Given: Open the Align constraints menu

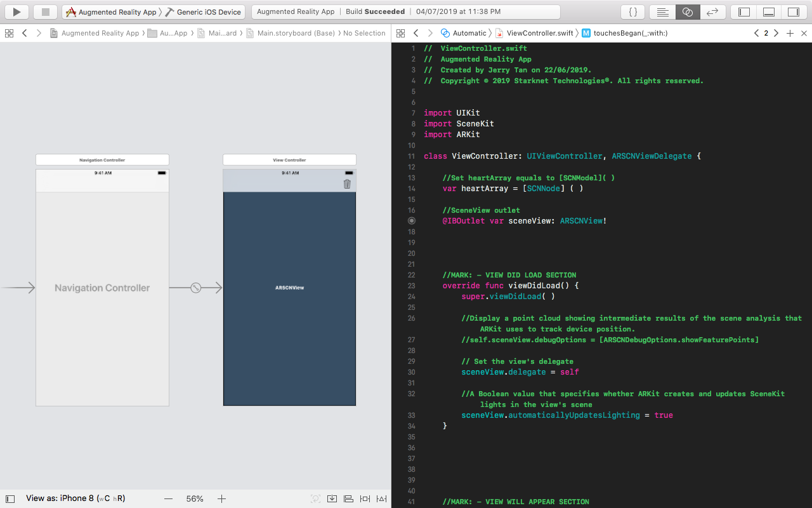Looking at the screenshot, I should (x=348, y=499).
